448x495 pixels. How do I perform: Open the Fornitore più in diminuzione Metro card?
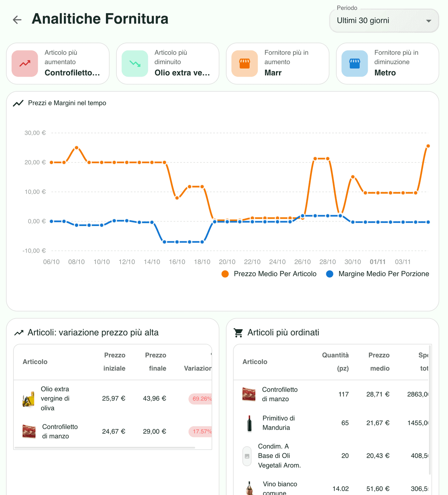pyautogui.click(x=387, y=64)
